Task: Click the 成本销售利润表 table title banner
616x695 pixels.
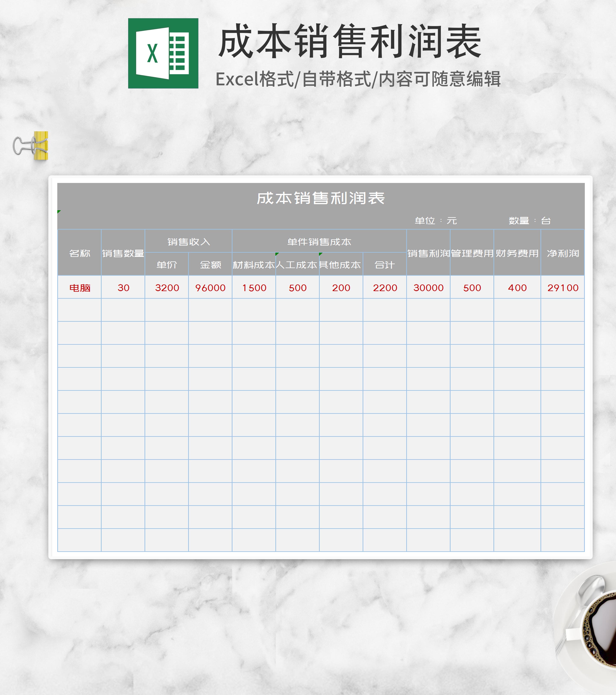Action: pyautogui.click(x=320, y=198)
